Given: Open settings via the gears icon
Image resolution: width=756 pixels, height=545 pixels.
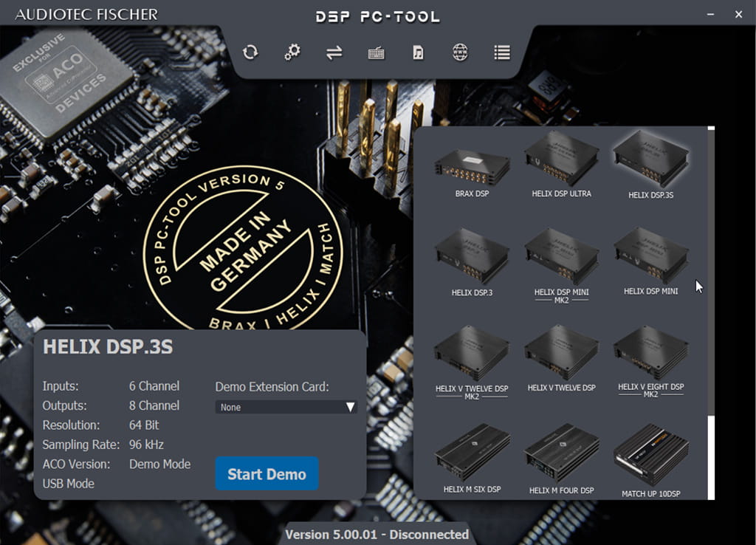Looking at the screenshot, I should click(292, 52).
